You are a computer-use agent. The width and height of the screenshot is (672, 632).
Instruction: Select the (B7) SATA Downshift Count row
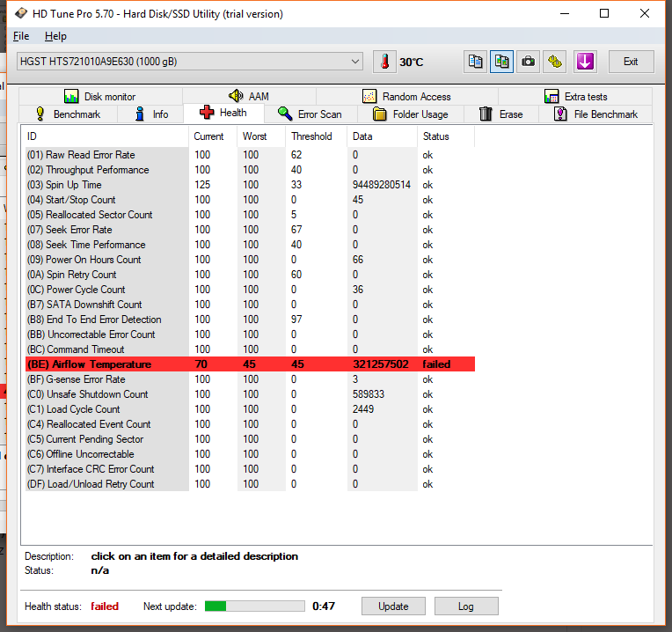pyautogui.click(x=250, y=305)
